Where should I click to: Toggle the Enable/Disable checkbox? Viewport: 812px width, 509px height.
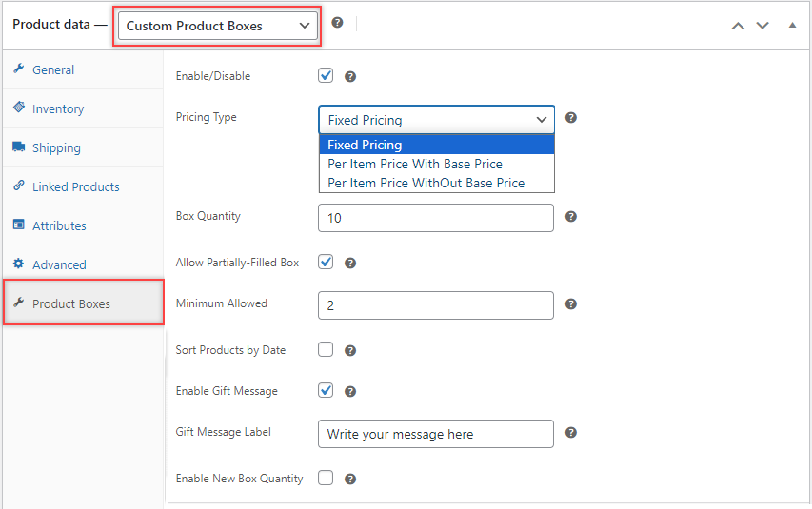point(326,75)
